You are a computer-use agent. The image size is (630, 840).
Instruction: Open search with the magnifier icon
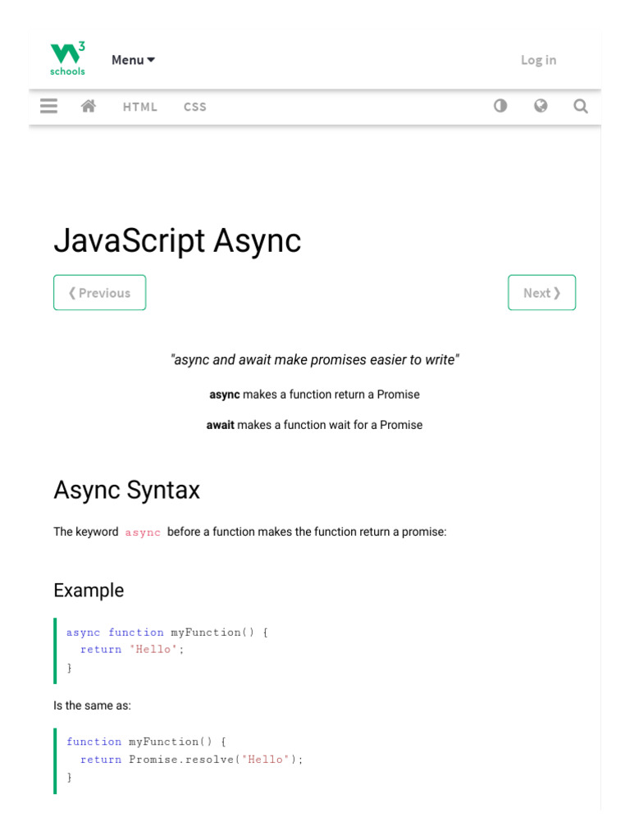(580, 106)
